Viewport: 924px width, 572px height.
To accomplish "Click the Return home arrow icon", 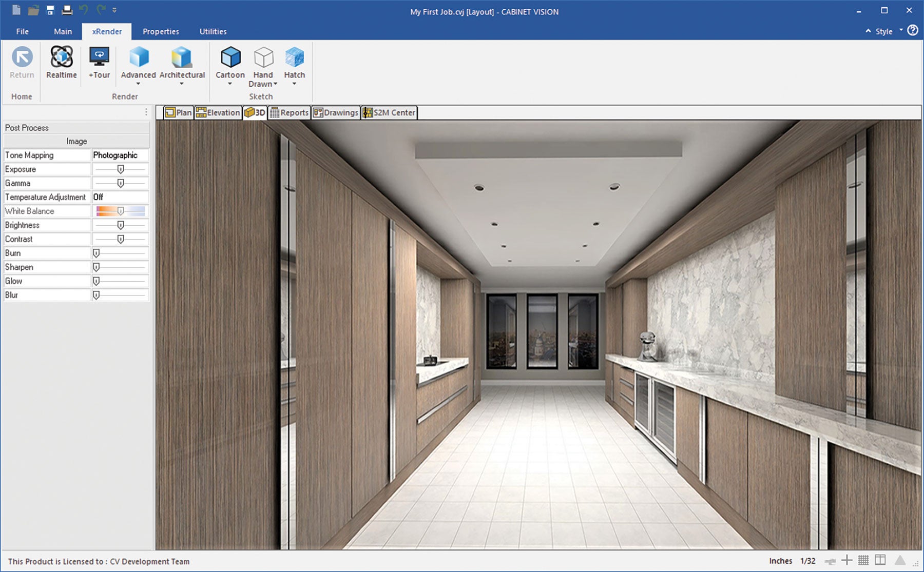I will pos(22,57).
